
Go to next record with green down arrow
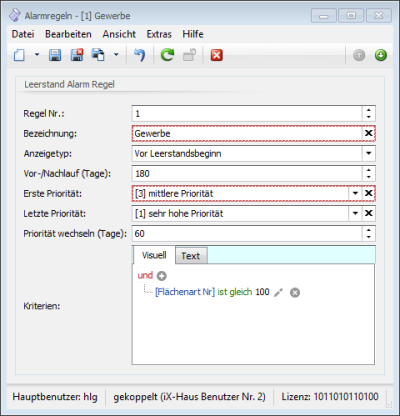pyautogui.click(x=381, y=55)
